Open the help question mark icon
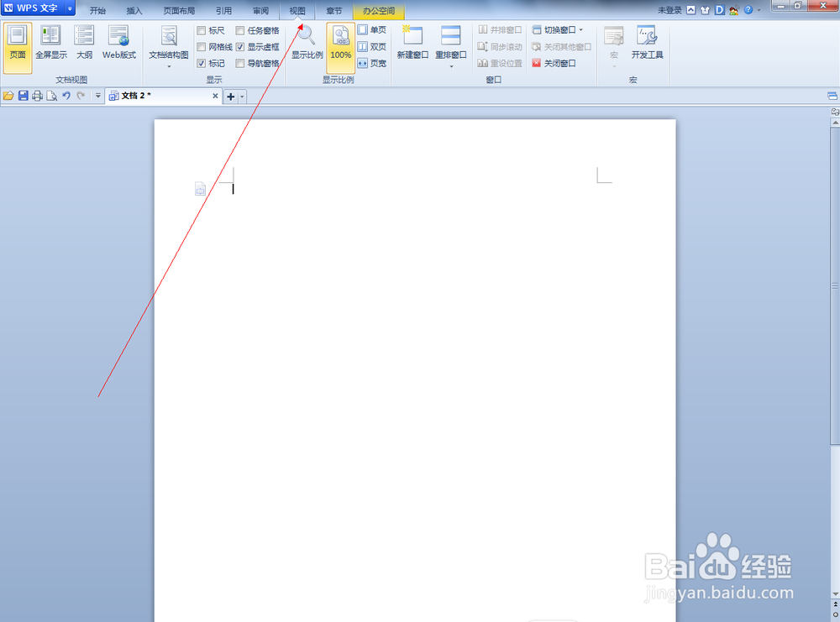This screenshot has height=622, width=840. [x=748, y=9]
